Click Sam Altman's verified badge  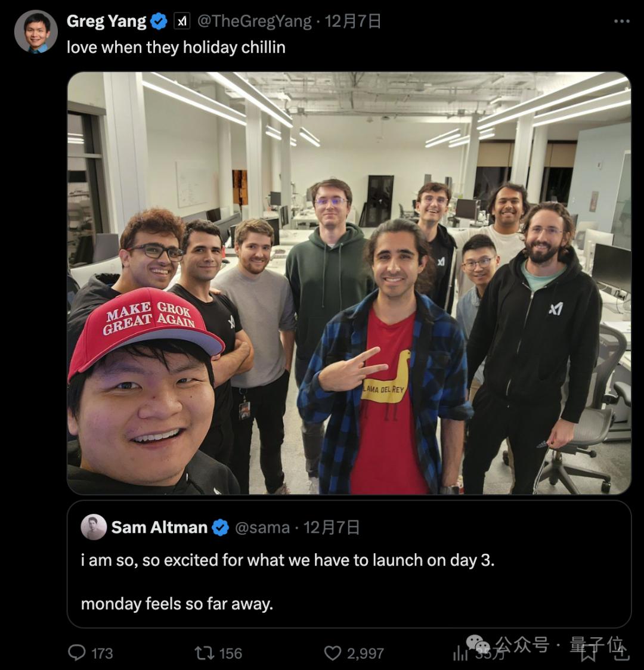[221, 528]
